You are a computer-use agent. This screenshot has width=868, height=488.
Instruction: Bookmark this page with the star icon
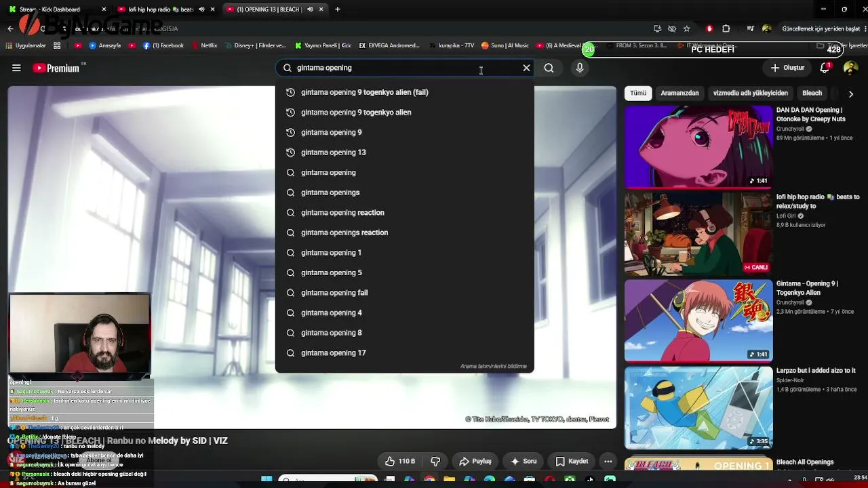coord(687,28)
